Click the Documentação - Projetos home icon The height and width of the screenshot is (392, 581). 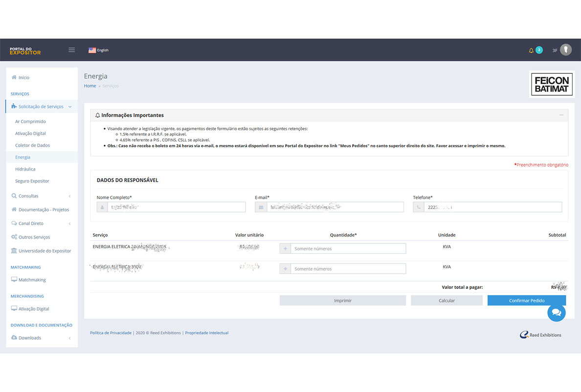14,209
